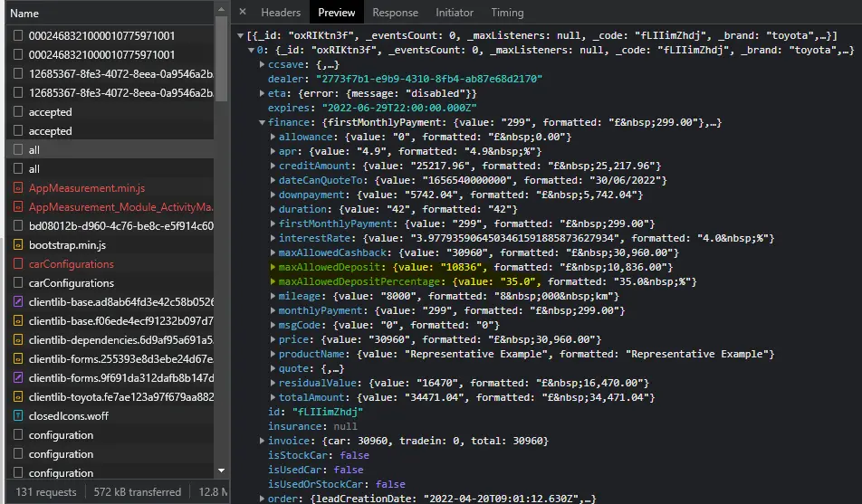Expand the monthlyPayment property
The image size is (862, 504).
coord(273,310)
